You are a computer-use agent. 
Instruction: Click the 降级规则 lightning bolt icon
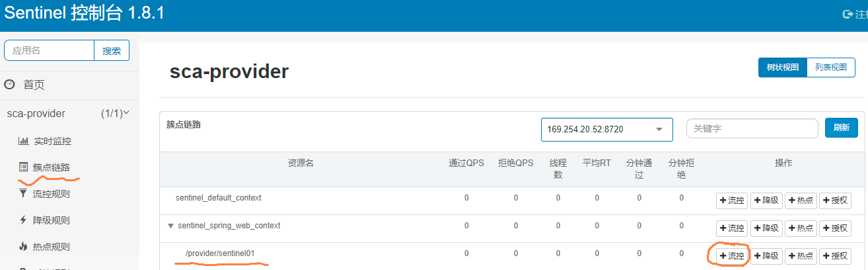coord(23,220)
